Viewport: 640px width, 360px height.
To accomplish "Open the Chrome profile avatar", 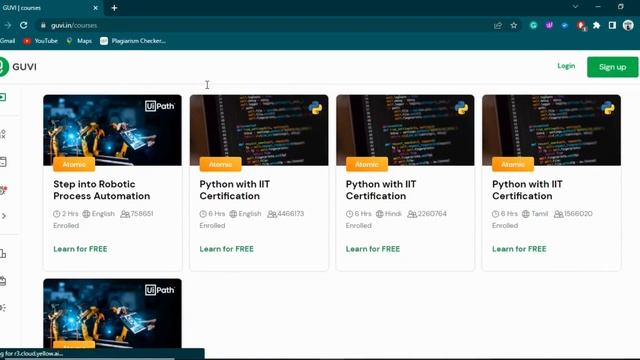I will point(628,25).
